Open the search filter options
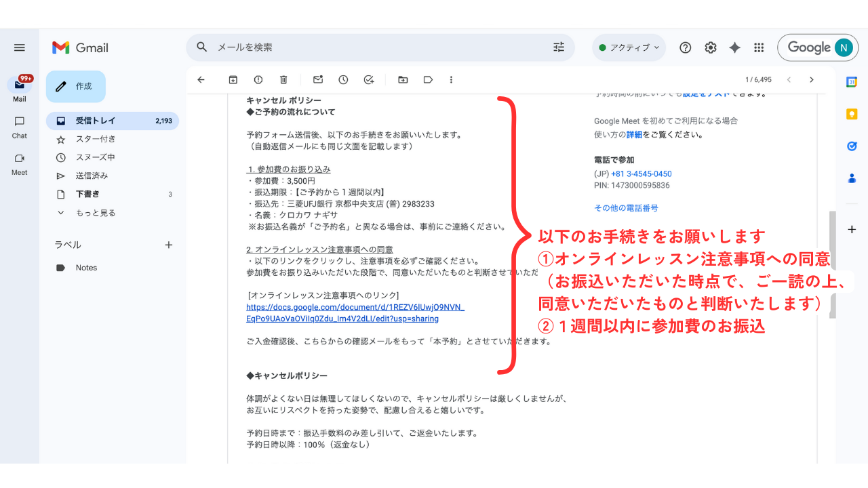This screenshot has width=868, height=488. point(559,47)
